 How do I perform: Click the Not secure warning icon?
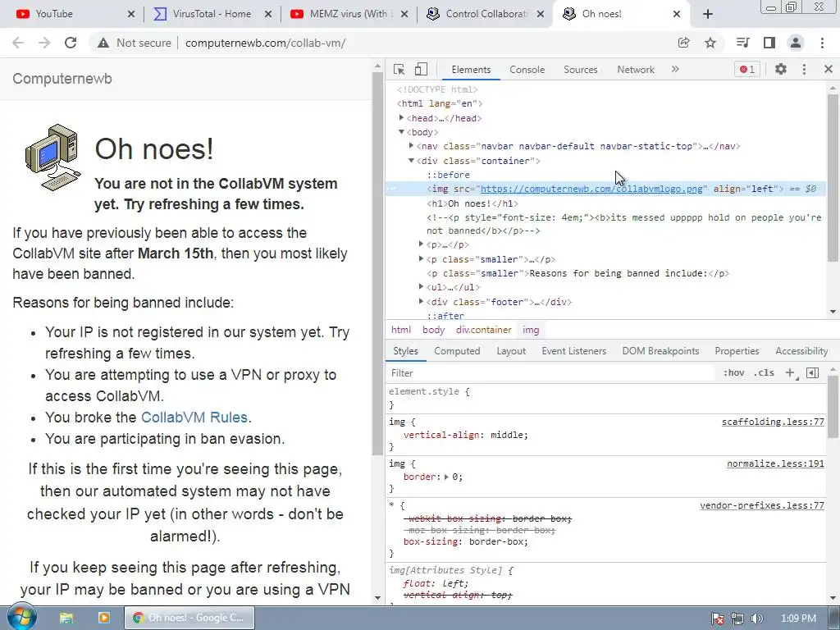pyautogui.click(x=103, y=43)
